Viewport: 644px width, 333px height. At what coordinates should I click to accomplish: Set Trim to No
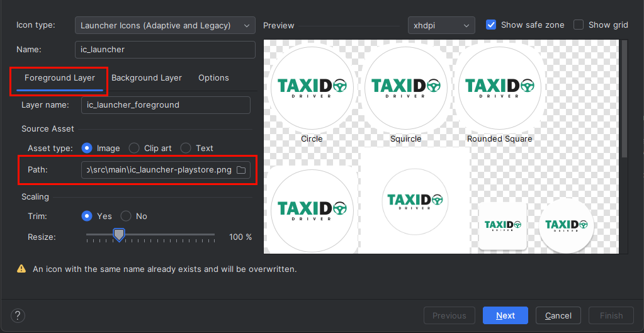click(126, 216)
